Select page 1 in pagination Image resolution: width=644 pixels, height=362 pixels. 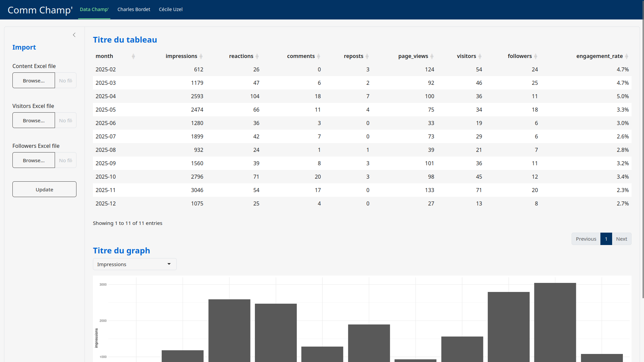pyautogui.click(x=606, y=239)
